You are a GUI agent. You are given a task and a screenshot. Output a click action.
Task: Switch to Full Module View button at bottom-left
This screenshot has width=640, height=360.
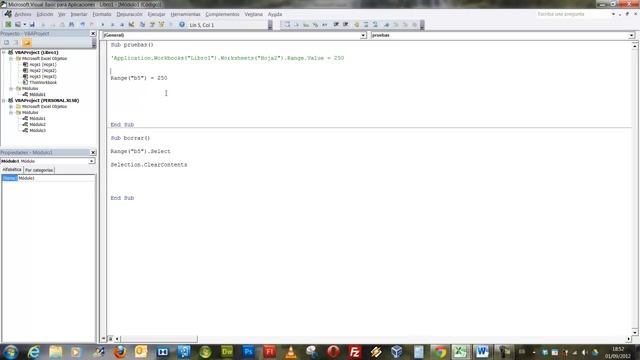[110, 339]
